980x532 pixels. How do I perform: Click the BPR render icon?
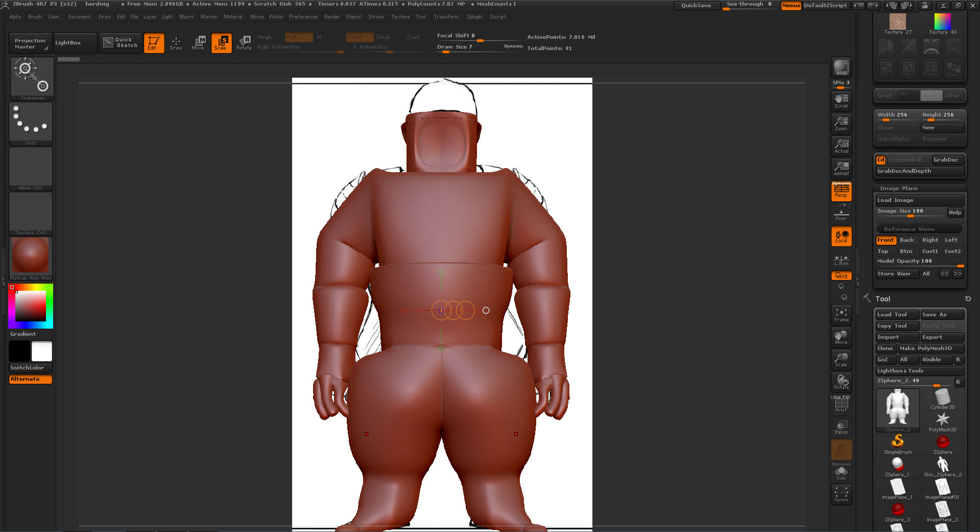[841, 66]
